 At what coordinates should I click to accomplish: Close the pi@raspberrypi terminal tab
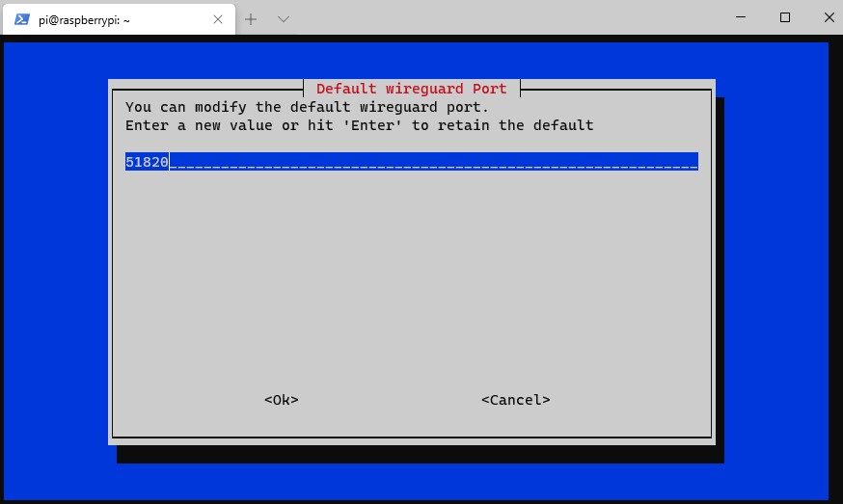point(218,19)
